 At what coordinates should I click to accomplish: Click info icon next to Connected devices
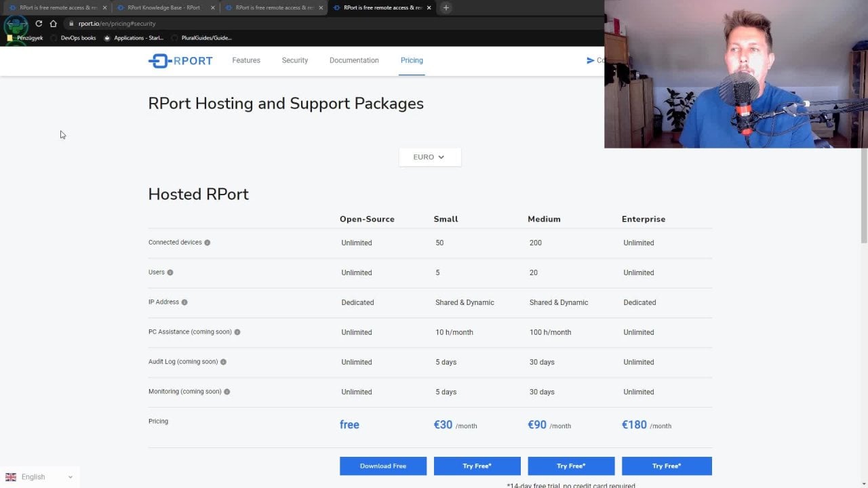click(x=208, y=243)
